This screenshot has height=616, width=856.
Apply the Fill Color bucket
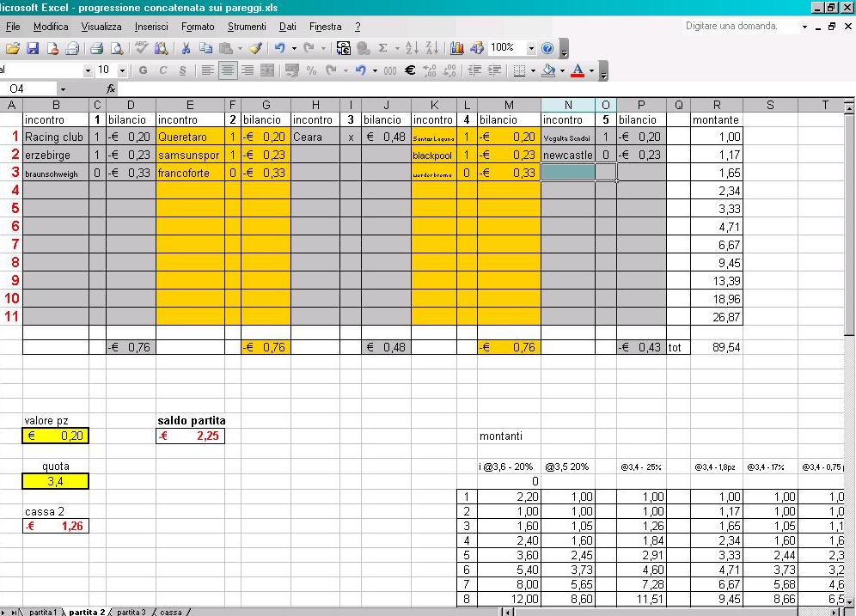coord(549,70)
